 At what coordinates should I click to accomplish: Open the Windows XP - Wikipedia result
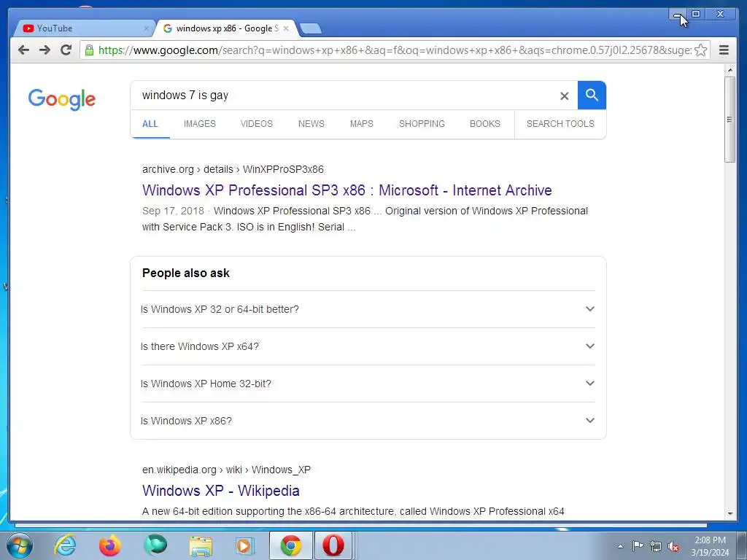click(220, 491)
